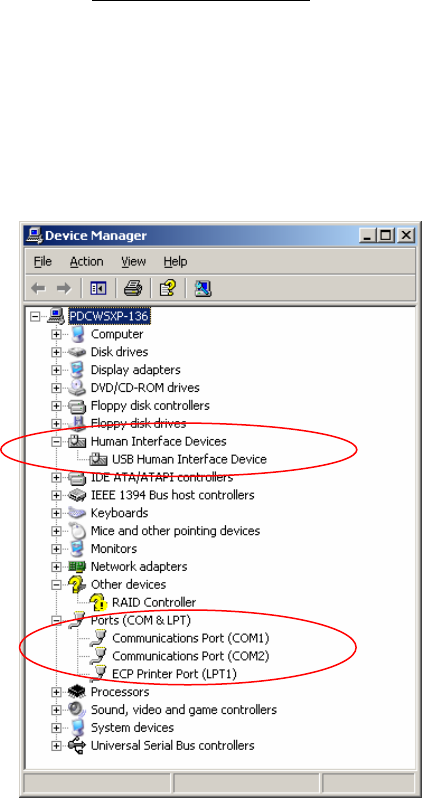Viewport: 422px width, 798px height.
Task: Toggle the console tree pane icon
Action: (98, 289)
